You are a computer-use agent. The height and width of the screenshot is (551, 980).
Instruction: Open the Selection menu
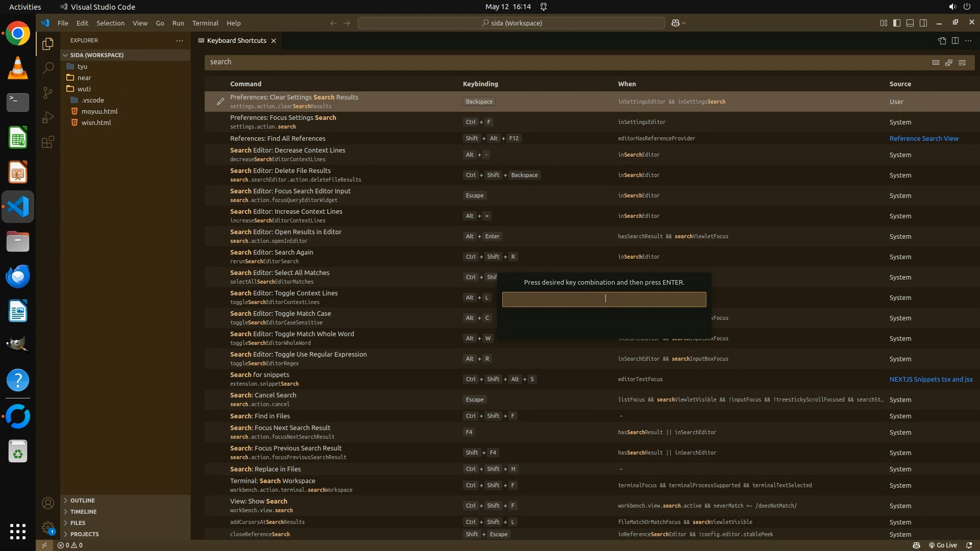tap(110, 23)
